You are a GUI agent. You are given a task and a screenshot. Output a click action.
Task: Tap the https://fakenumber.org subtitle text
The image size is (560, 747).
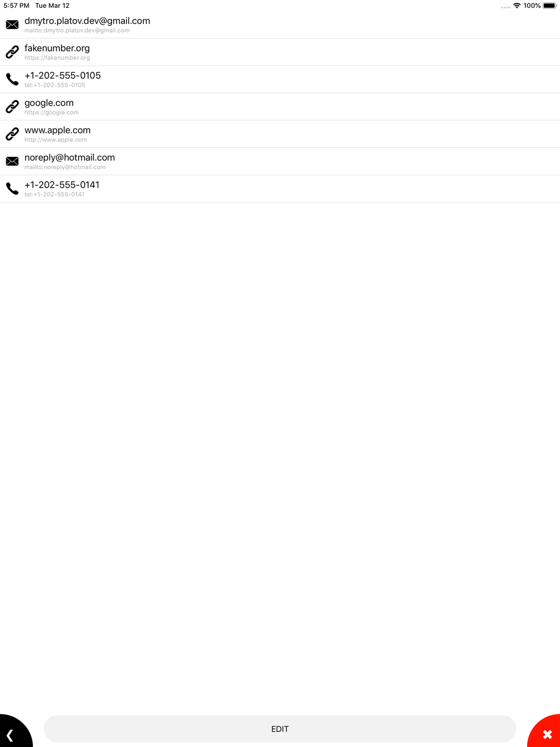[x=57, y=58]
